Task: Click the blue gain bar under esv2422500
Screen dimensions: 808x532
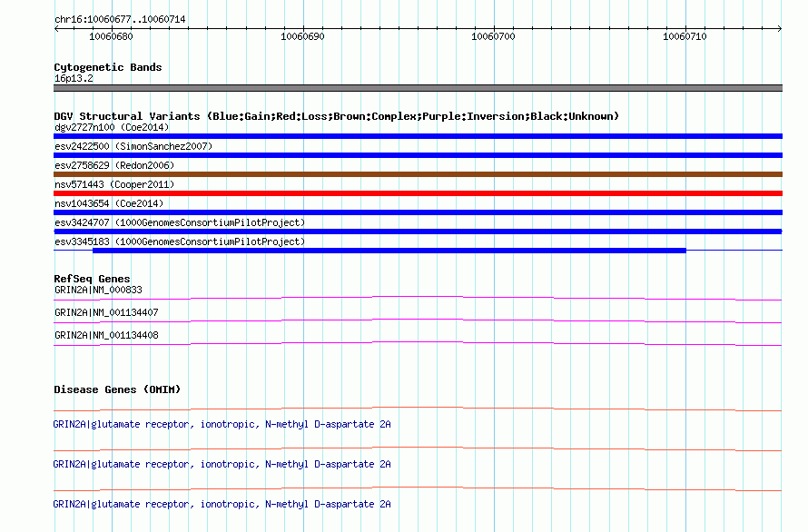Action: click(x=418, y=155)
